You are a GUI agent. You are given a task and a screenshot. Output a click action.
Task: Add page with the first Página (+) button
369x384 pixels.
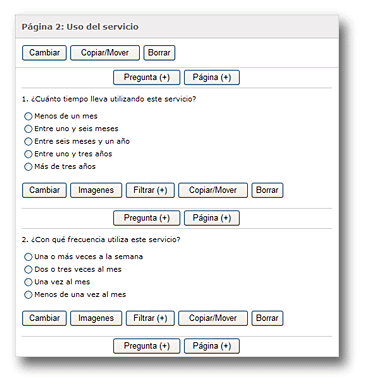[212, 77]
